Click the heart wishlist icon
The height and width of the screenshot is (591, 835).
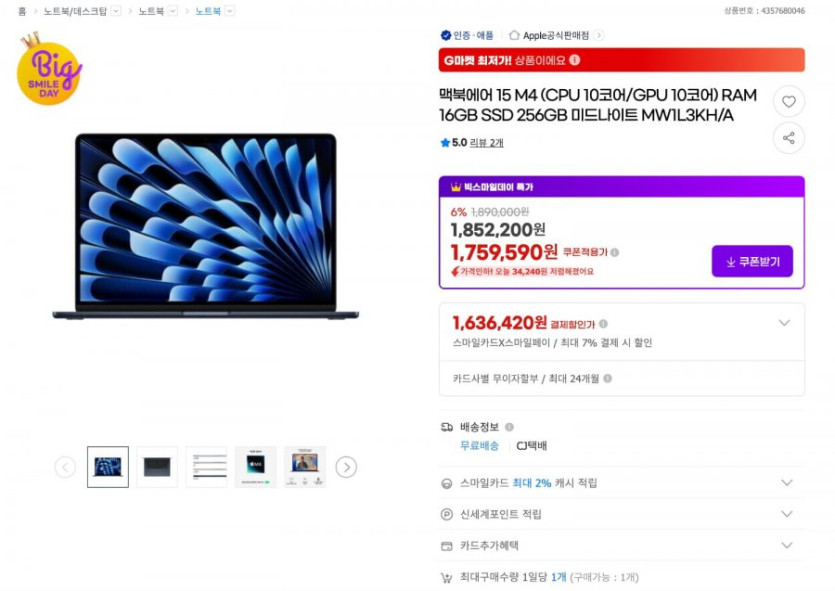click(789, 101)
